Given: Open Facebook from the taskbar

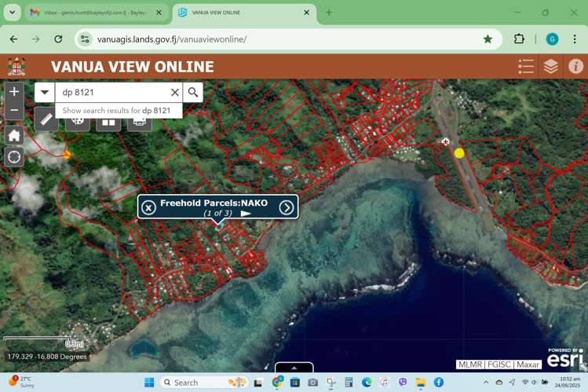Looking at the screenshot, I should pyautogui.click(x=438, y=383).
